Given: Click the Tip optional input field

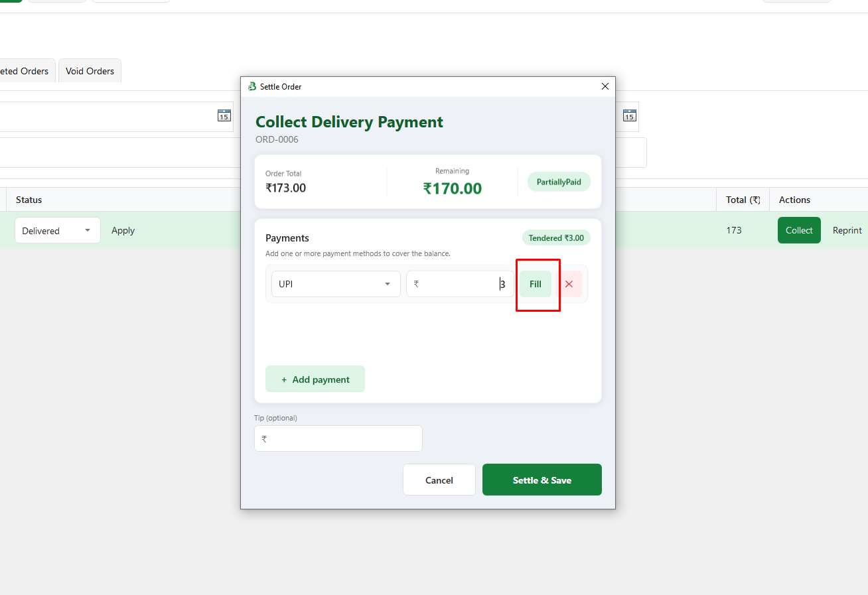Looking at the screenshot, I should click(338, 438).
